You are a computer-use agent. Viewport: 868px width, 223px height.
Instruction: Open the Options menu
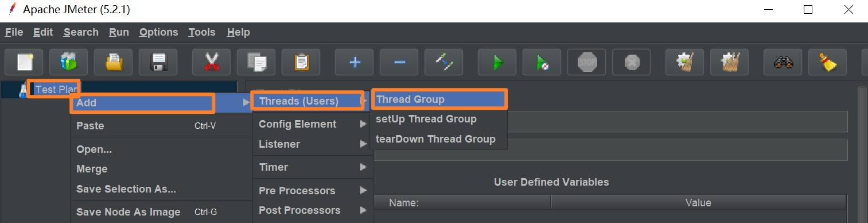click(158, 32)
